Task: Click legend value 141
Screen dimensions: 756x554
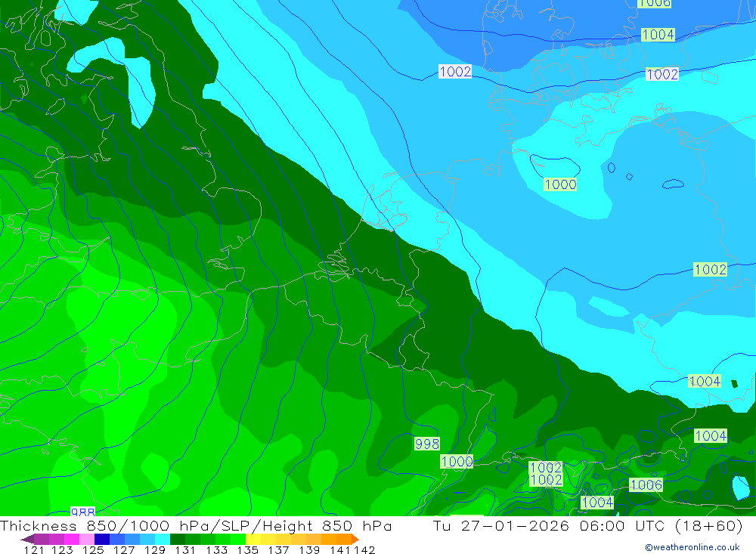Action: pyautogui.click(x=339, y=549)
